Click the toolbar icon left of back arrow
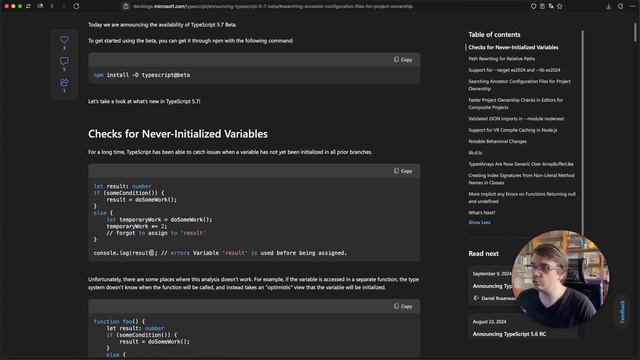640x360 pixels. (40, 6)
